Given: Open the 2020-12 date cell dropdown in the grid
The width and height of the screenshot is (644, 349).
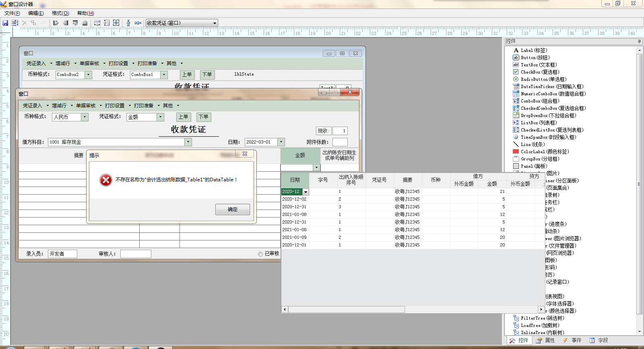Looking at the screenshot, I should (x=305, y=192).
